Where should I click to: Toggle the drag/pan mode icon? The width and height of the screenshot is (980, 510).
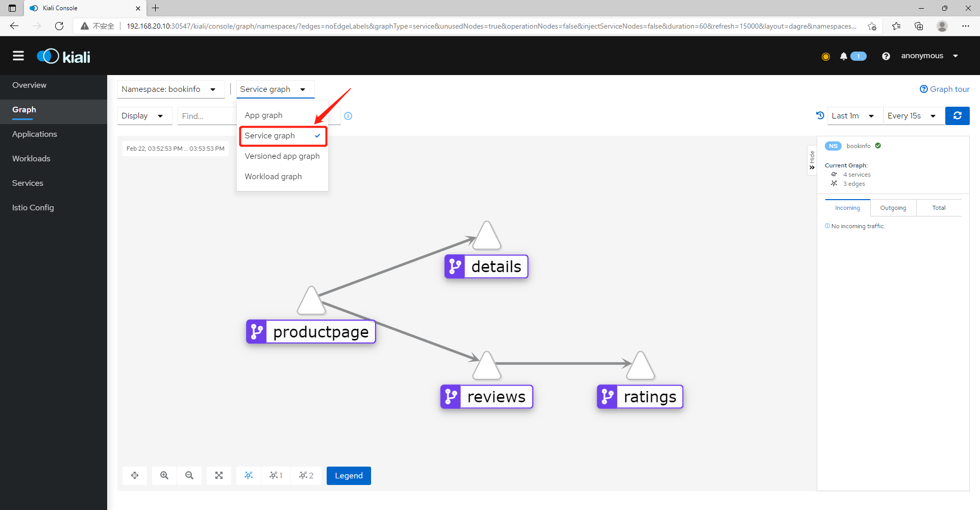point(135,475)
